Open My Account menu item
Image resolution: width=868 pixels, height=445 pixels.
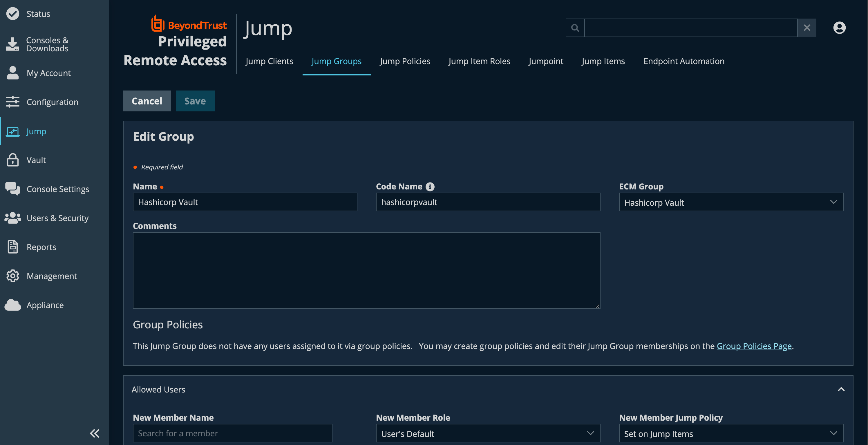click(48, 73)
